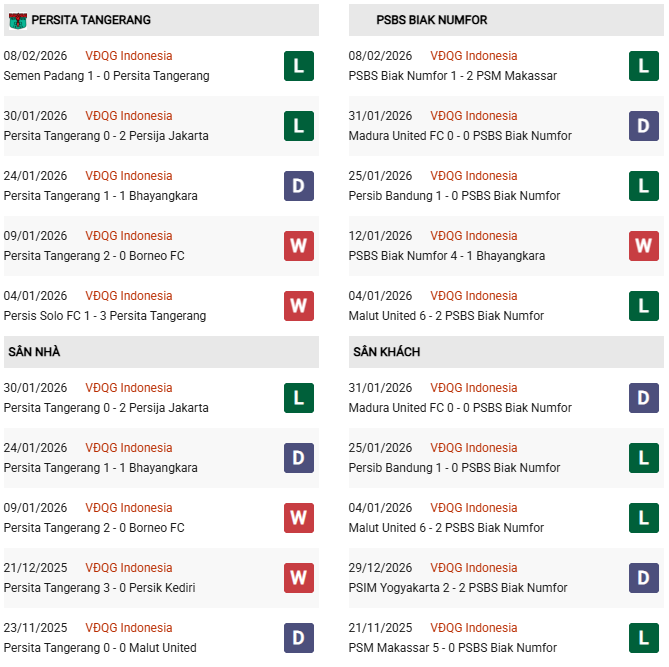Click the D badge for 23/11/2025 Malut United match
This screenshot has height=667, width=669.
(298, 638)
